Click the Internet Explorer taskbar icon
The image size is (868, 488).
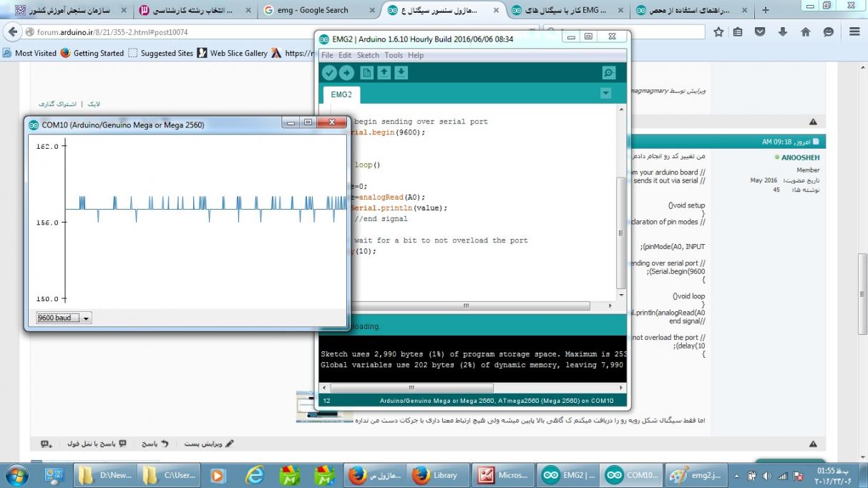[x=255, y=475]
